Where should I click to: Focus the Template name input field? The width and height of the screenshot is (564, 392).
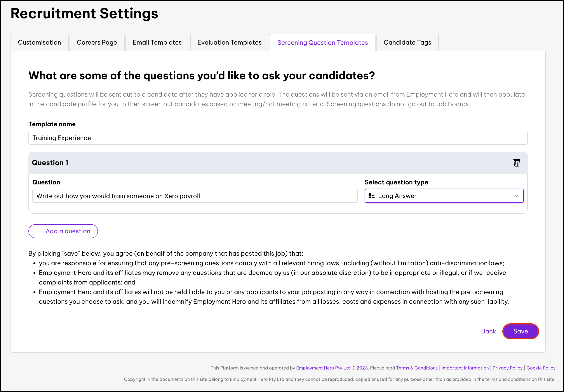[278, 138]
